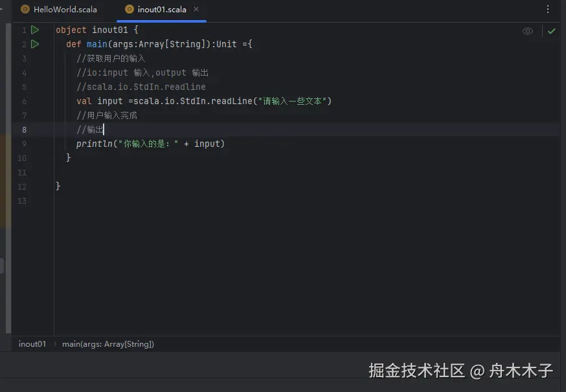Click line number 12 in the gutter
Viewport: 566px width, 392px height.
pyautogui.click(x=23, y=186)
